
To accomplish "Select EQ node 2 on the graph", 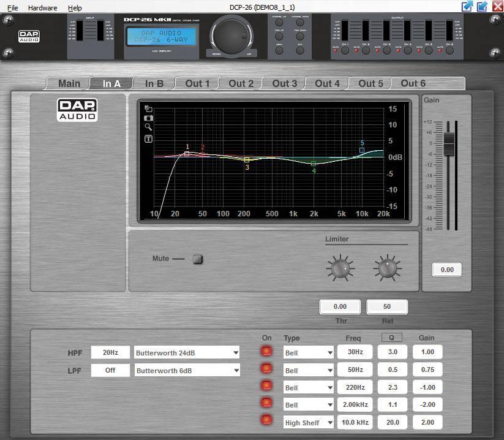I will click(x=201, y=154).
